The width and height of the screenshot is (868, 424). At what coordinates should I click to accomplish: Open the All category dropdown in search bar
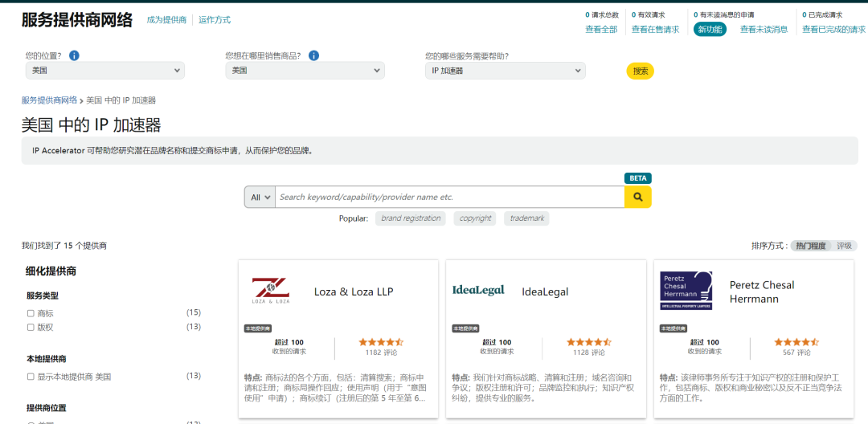(260, 197)
